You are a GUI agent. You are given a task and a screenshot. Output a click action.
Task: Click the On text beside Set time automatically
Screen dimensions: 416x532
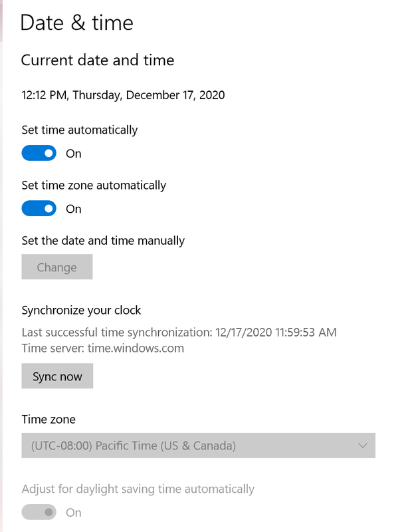pyautogui.click(x=74, y=154)
